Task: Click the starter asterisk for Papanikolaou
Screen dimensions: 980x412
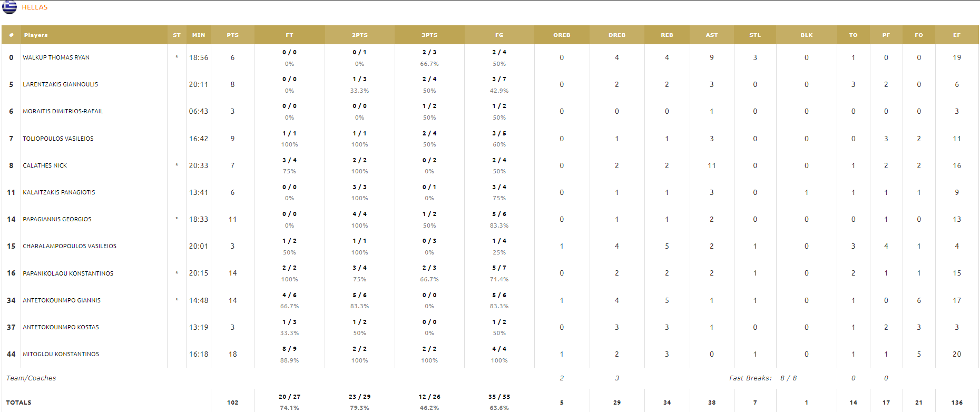Action: click(177, 273)
